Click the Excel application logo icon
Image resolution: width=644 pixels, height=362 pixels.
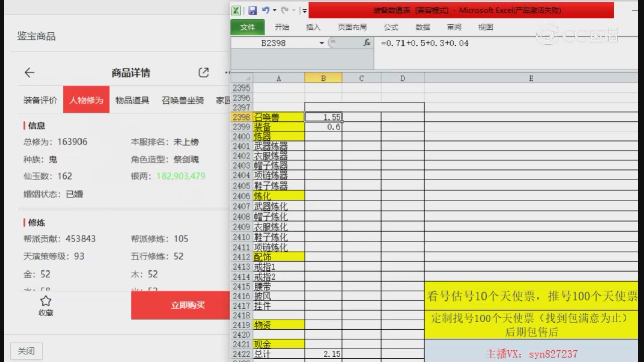pyautogui.click(x=236, y=10)
